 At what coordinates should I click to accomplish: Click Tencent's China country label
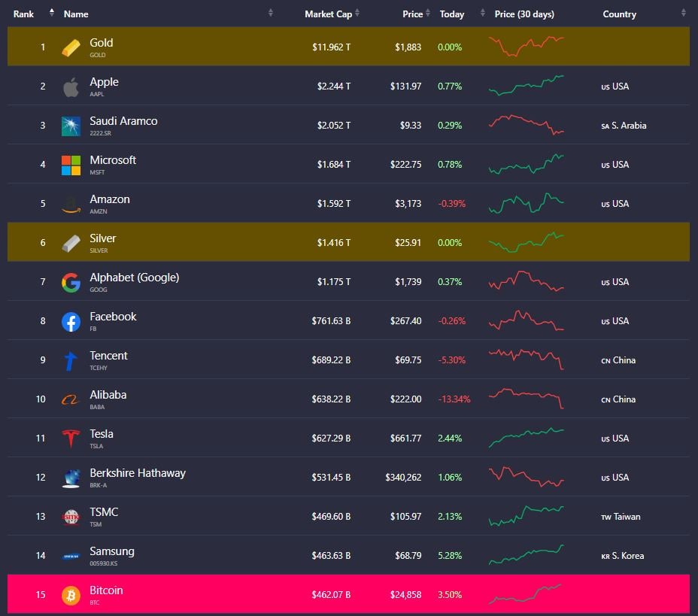point(618,360)
